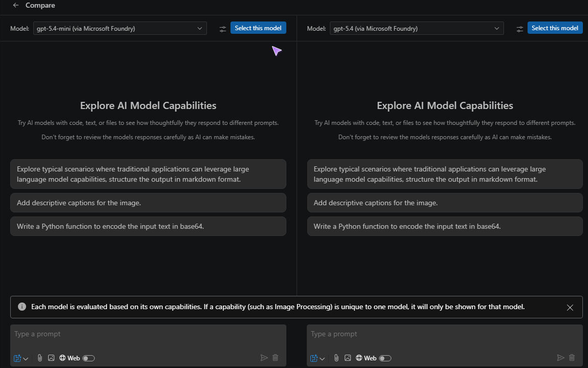Attach a file in the left prompt box
The height and width of the screenshot is (368, 588).
[x=40, y=358]
